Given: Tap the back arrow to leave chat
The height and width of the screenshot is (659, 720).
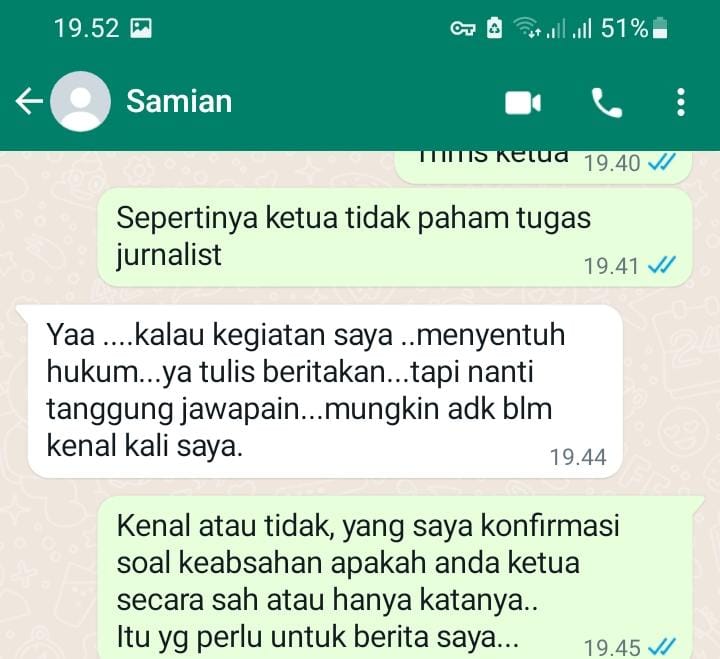Looking at the screenshot, I should tap(29, 101).
